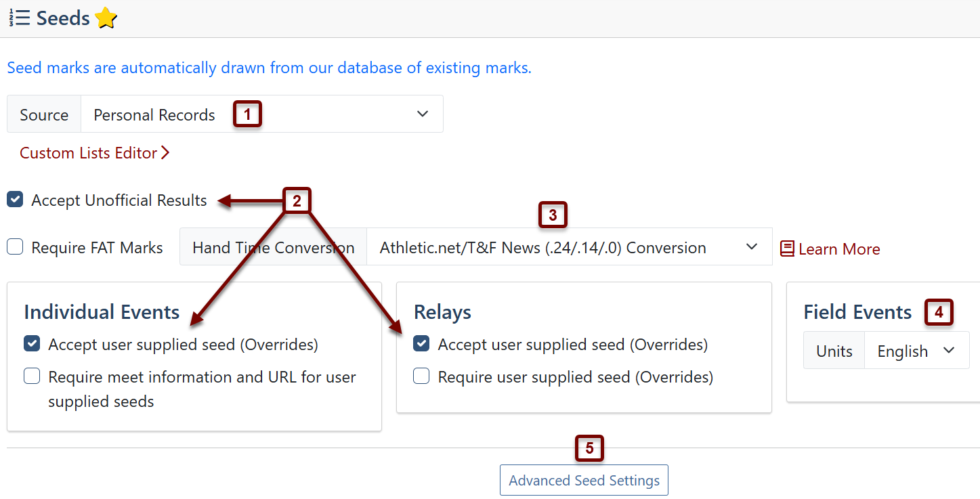Open the Custom Lists Editor link
Screen dimensions: 980x499
(x=94, y=153)
